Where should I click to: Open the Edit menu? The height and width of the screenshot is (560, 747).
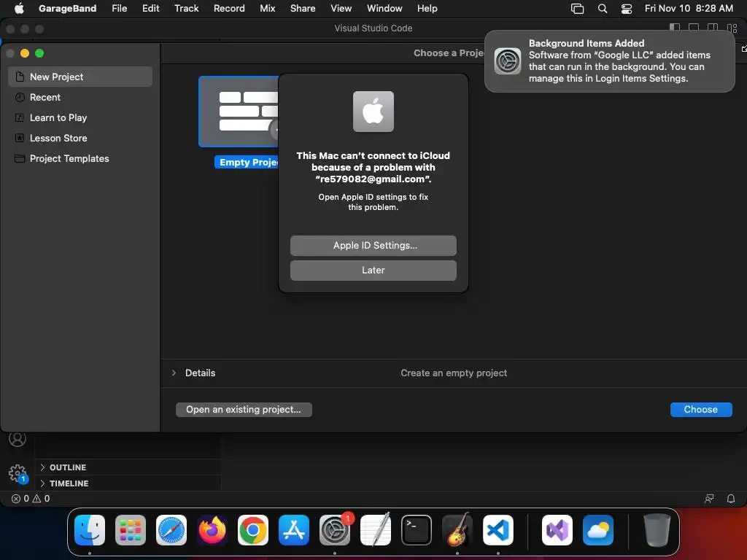point(150,9)
